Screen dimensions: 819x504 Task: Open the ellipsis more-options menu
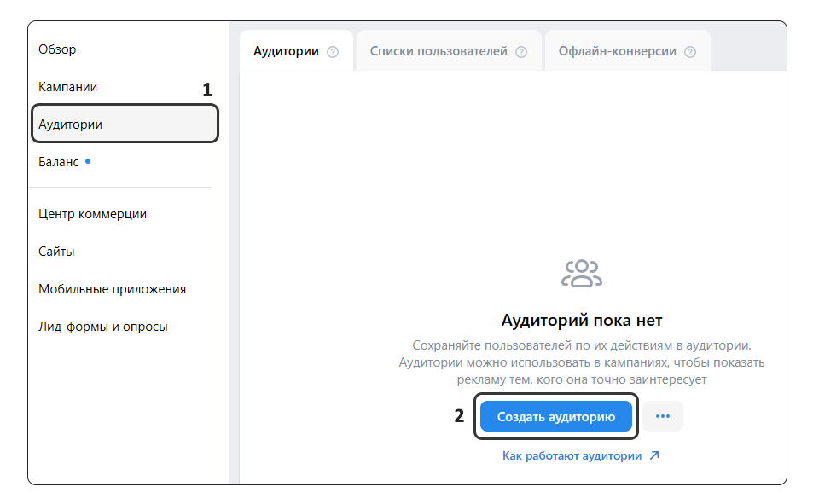[x=663, y=416]
